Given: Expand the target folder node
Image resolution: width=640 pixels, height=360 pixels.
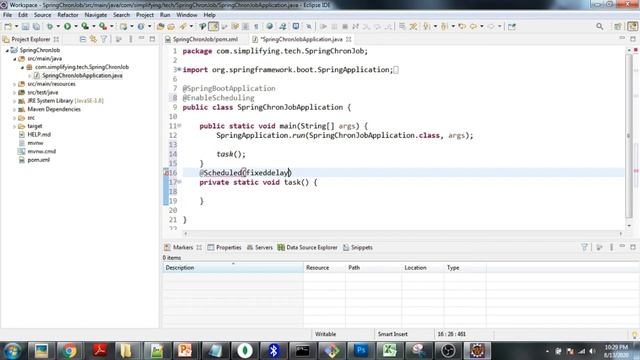Looking at the screenshot, I should pyautogui.click(x=15, y=127).
